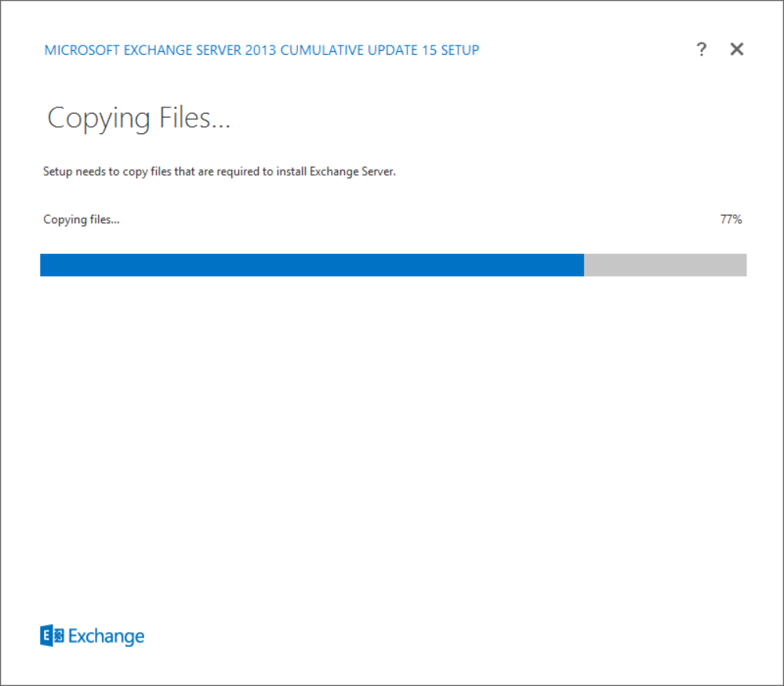Image resolution: width=784 pixels, height=686 pixels.
Task: Click the Exchange wordmark beside the logo
Action: (107, 636)
